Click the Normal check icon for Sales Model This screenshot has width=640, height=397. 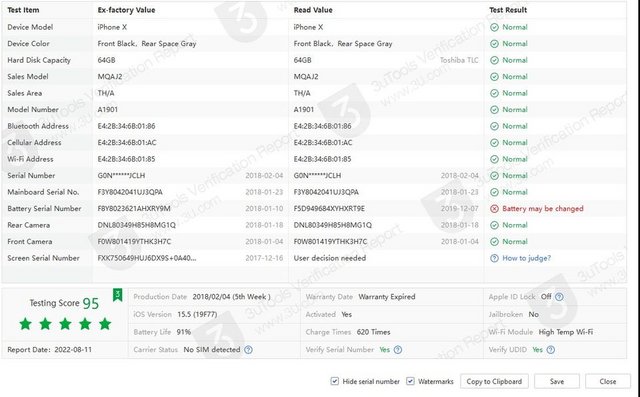494,77
